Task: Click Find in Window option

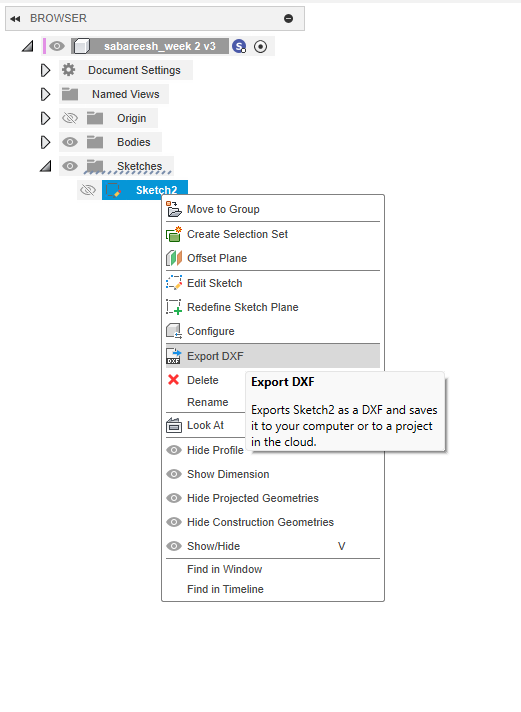Action: pos(224,569)
